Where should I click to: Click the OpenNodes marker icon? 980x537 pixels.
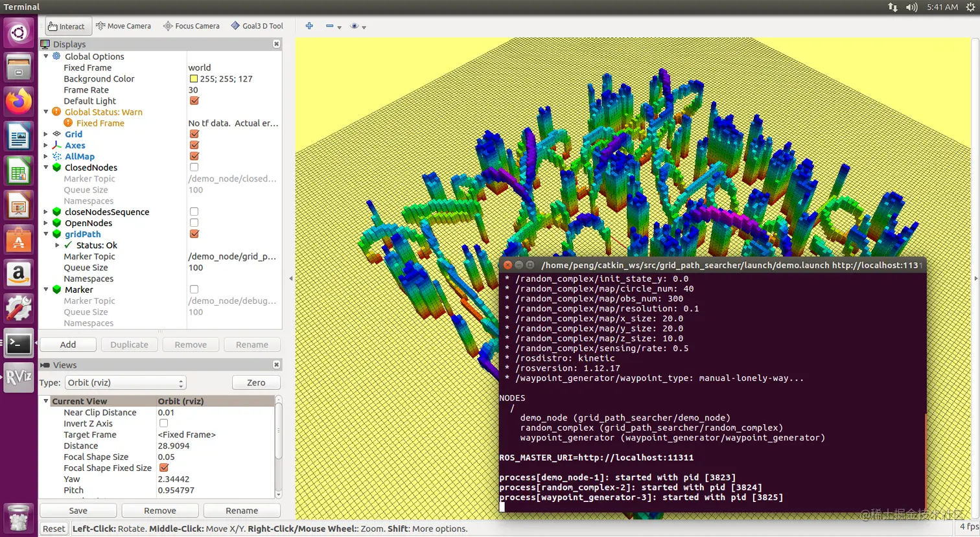(56, 223)
